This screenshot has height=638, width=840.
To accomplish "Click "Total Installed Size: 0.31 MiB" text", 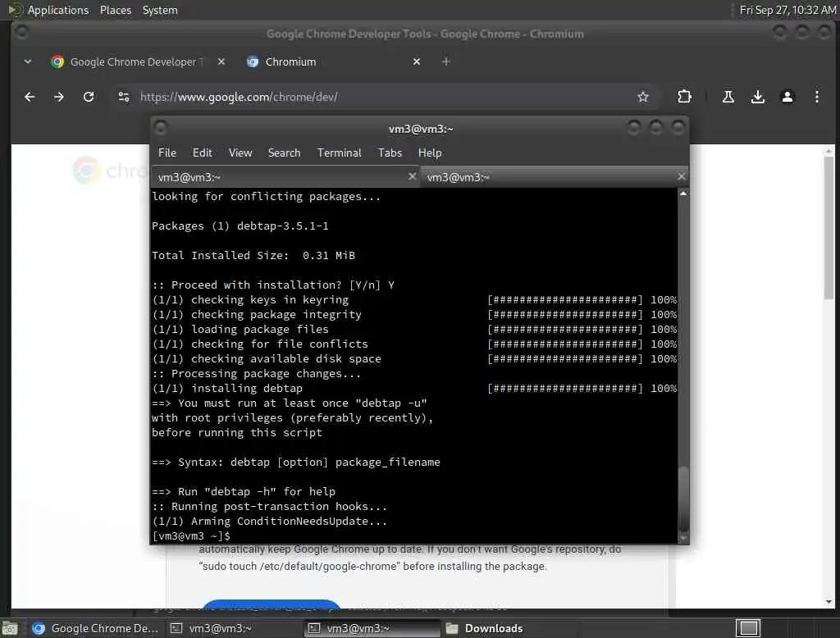I will point(253,256).
